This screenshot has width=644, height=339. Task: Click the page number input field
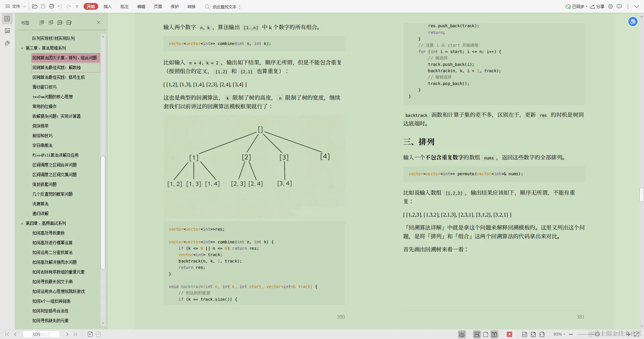[41, 334]
